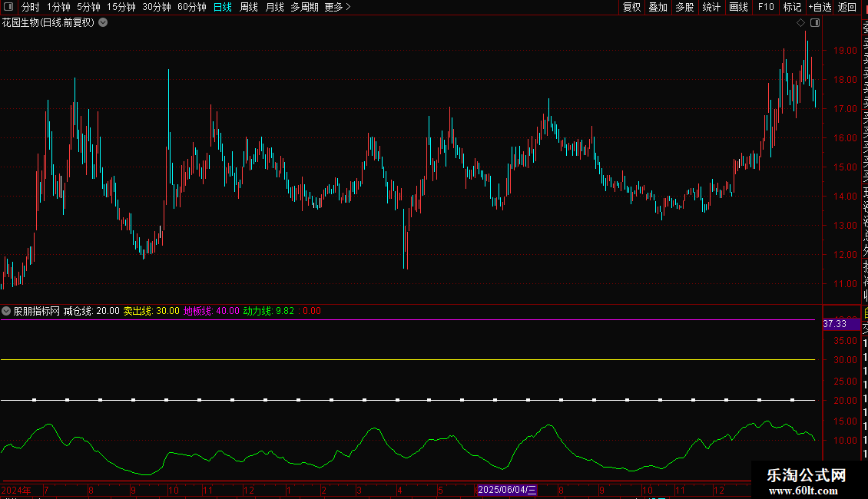Click the 2024年 label on time axis

[x=16, y=490]
